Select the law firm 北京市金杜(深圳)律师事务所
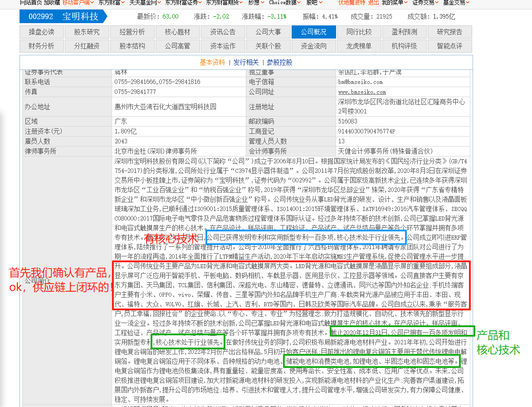The width and height of the screenshot is (532, 407). click(x=156, y=151)
